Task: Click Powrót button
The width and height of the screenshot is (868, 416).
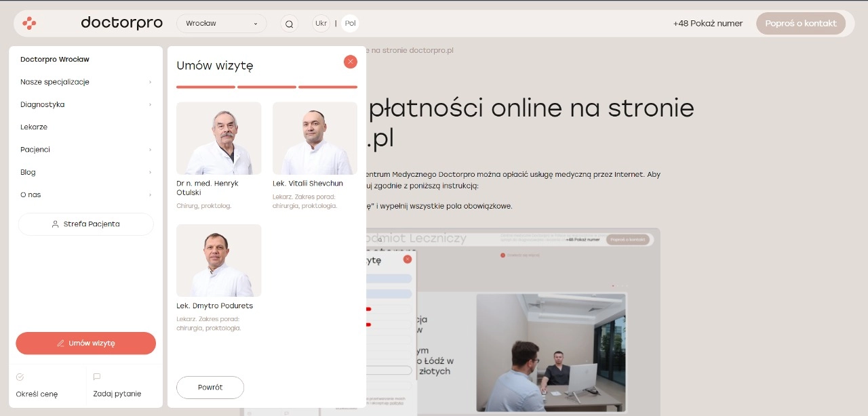Action: point(210,388)
